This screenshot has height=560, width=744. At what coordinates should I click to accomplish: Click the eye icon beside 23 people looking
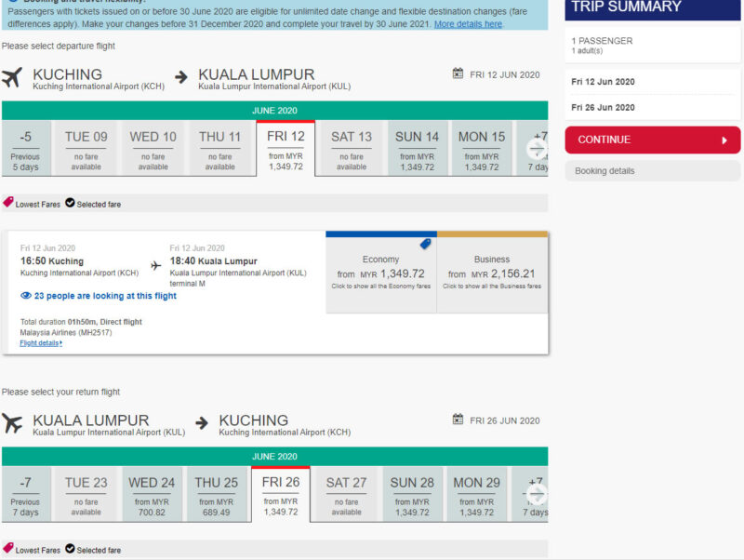(x=26, y=296)
